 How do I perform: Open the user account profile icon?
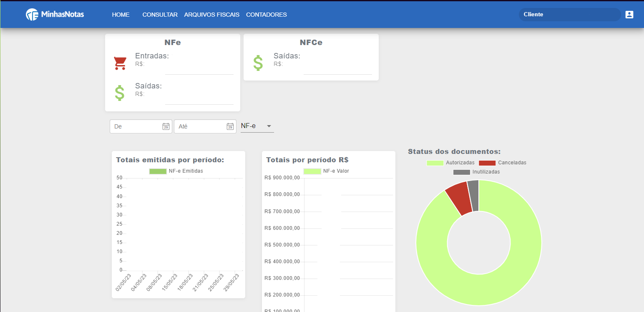(x=629, y=15)
